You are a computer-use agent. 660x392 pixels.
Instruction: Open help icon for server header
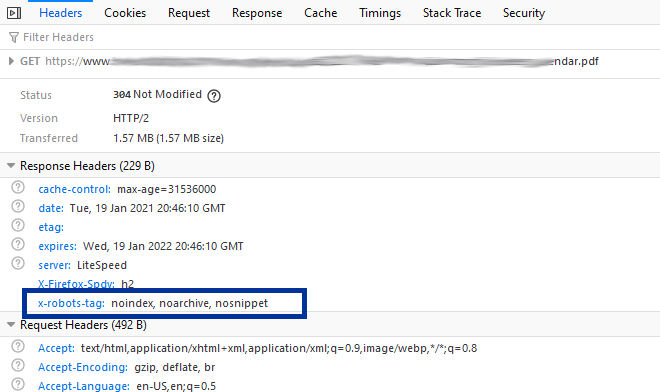[18, 263]
